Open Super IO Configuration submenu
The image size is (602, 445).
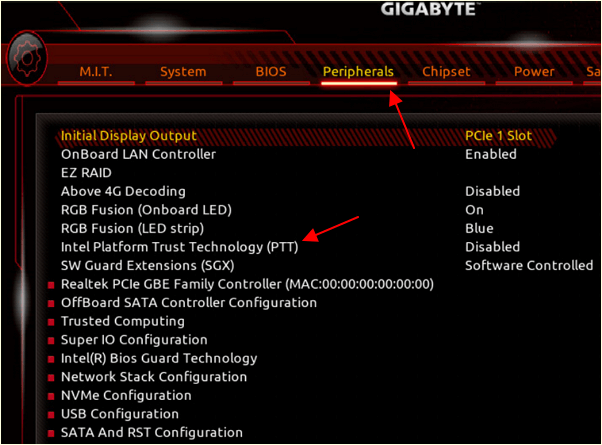pyautogui.click(x=134, y=340)
